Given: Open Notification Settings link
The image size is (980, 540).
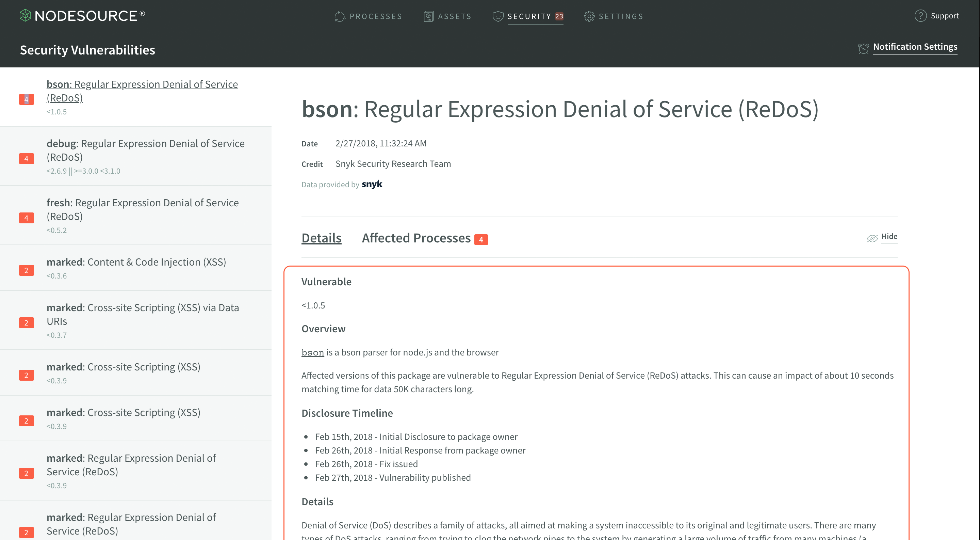Looking at the screenshot, I should click(915, 47).
